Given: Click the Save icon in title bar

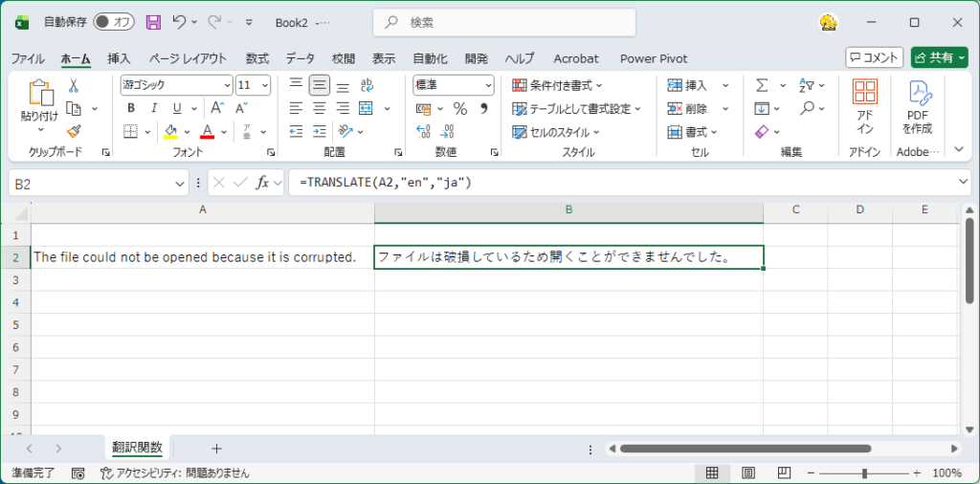Looking at the screenshot, I should (x=153, y=21).
